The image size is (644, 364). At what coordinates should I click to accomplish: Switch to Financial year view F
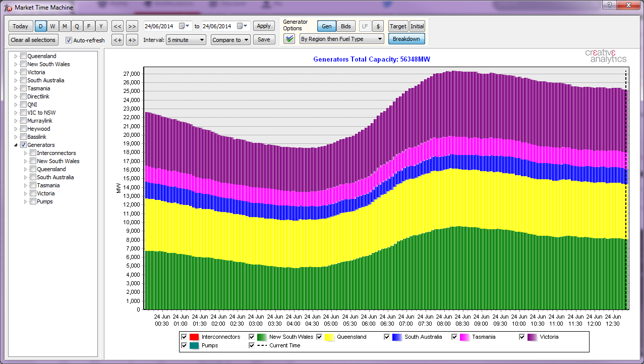point(89,26)
